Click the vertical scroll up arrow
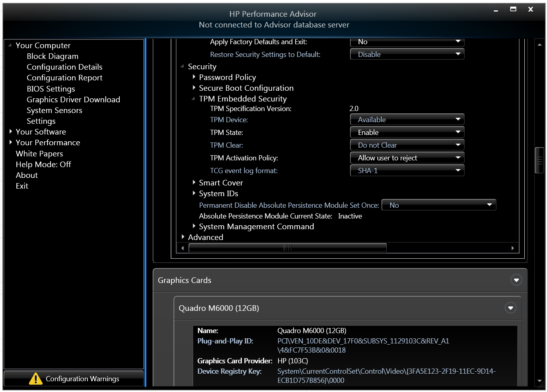547x392 pixels. (539, 45)
